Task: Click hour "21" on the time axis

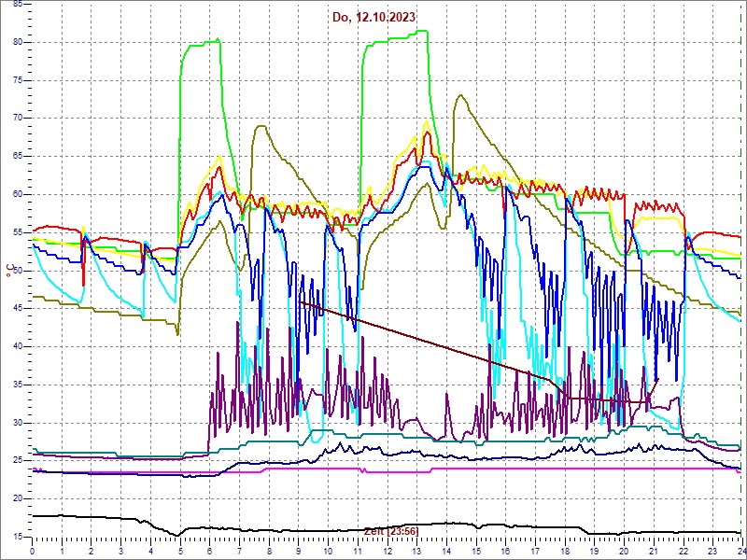Action: (x=653, y=551)
